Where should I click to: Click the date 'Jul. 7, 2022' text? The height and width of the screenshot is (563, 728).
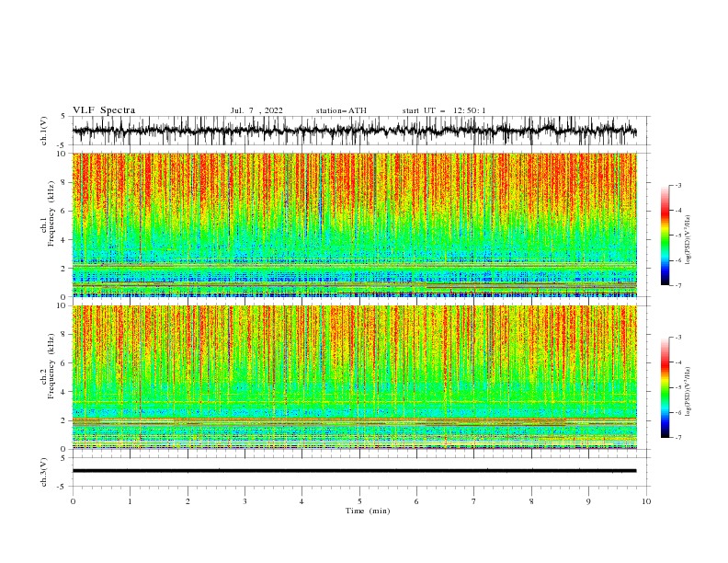[x=256, y=110]
